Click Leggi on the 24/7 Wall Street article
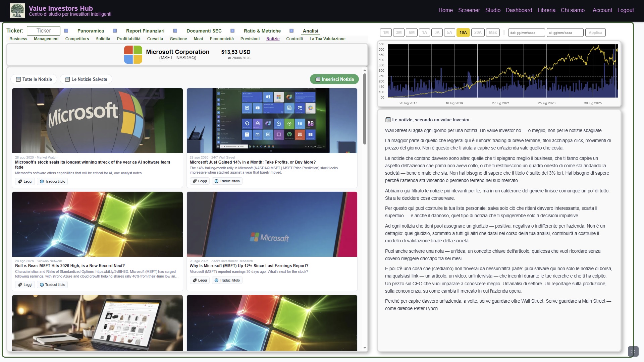 tap(200, 181)
